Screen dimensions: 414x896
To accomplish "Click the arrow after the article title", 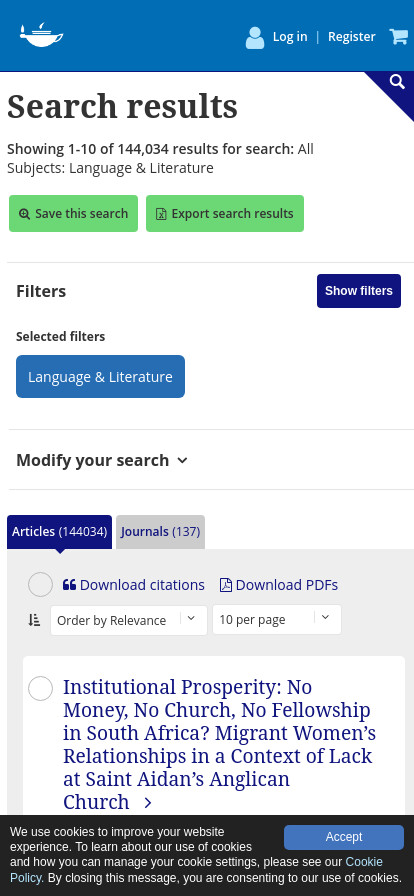I will pos(148,803).
